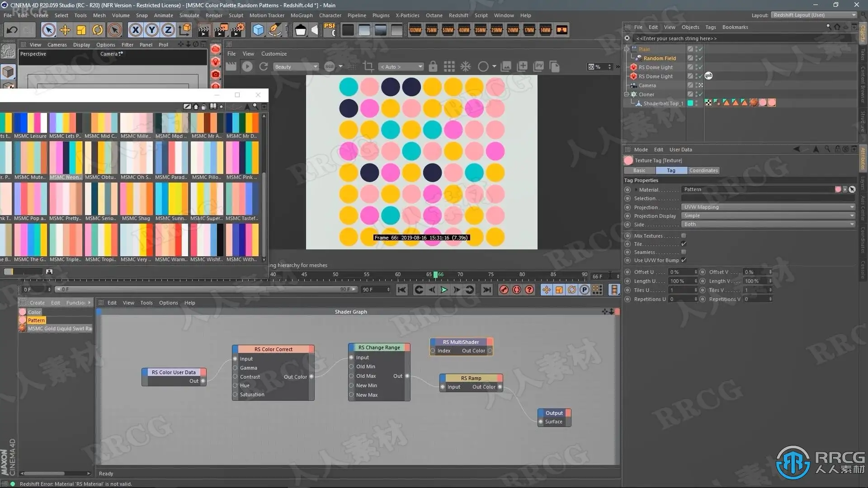
Task: Jump to the end of the timeline
Action: [487, 290]
